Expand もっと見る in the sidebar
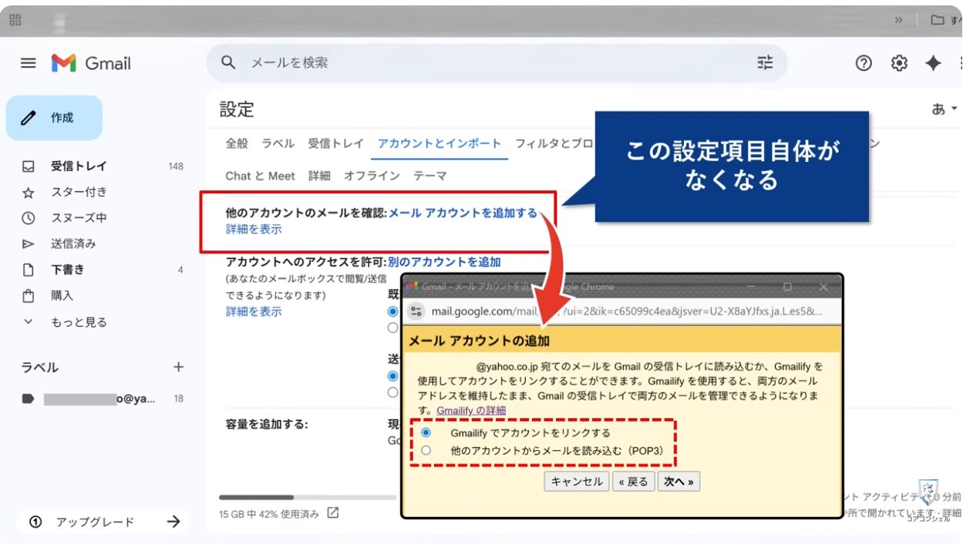980x544 pixels. tap(78, 322)
